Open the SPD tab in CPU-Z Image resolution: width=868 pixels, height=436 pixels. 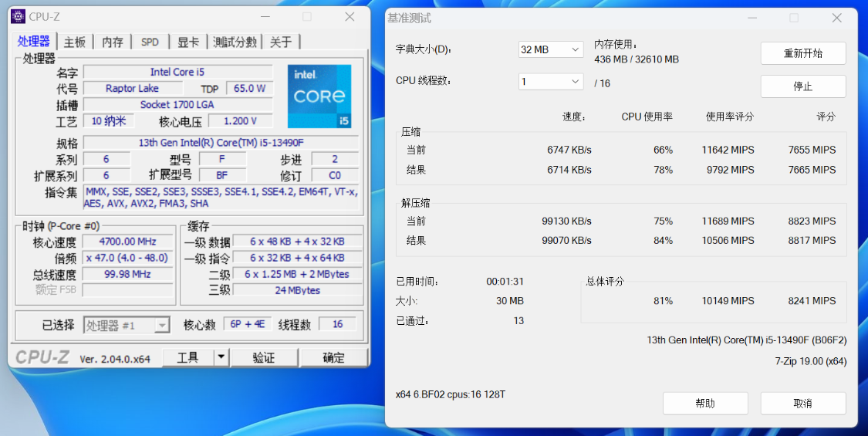(x=150, y=42)
